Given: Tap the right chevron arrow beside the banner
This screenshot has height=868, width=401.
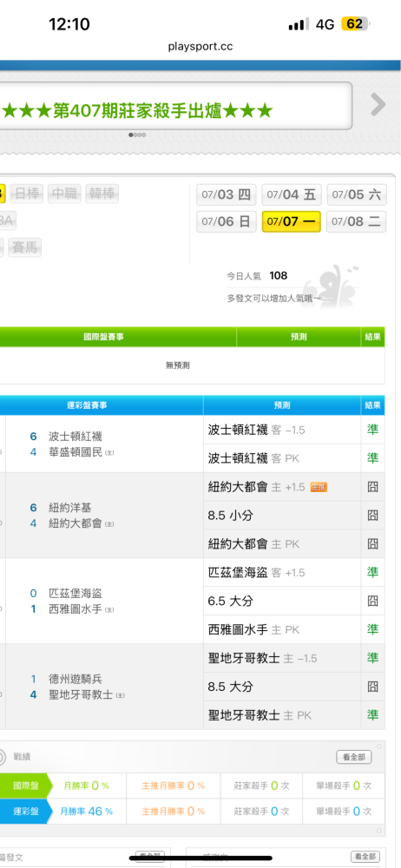Looking at the screenshot, I should (378, 105).
